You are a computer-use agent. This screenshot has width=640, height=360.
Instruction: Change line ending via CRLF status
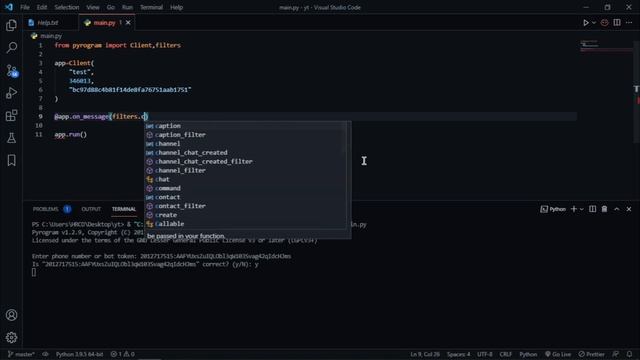506,354
